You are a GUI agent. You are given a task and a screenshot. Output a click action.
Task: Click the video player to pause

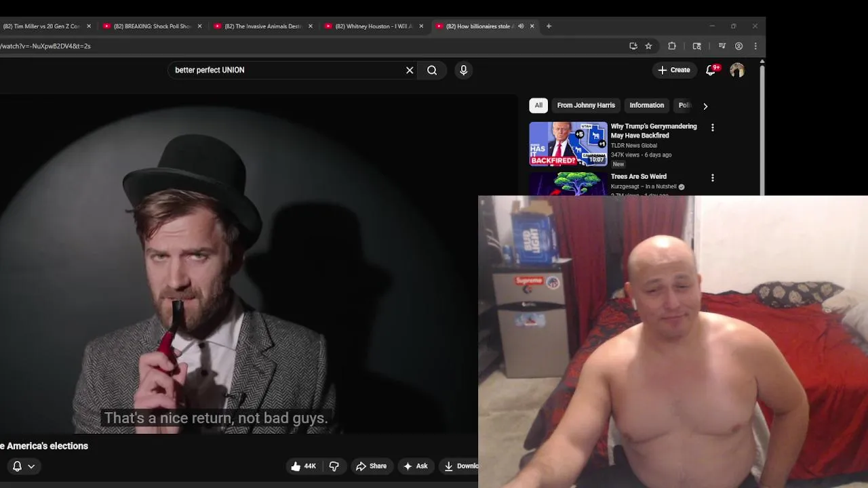click(x=237, y=264)
